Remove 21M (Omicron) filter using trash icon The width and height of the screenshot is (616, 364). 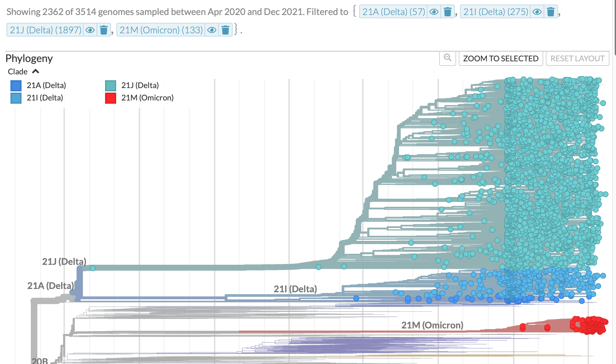(x=225, y=30)
